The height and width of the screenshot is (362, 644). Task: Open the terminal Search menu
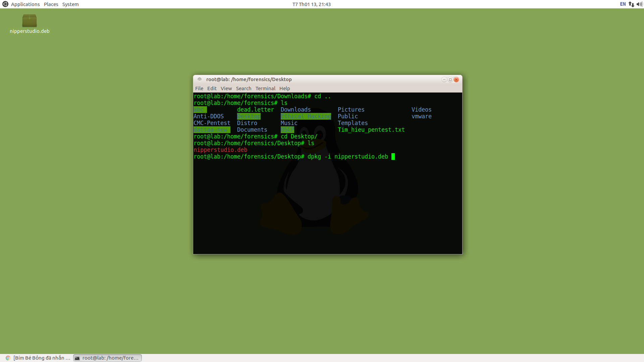244,88
